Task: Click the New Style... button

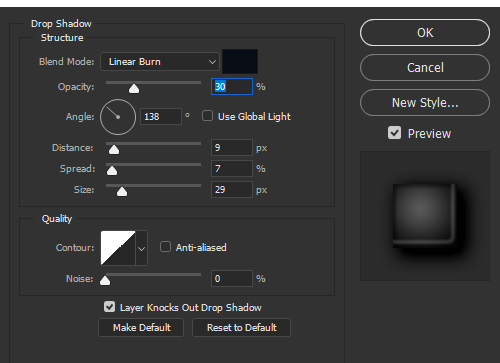Action: [425, 103]
